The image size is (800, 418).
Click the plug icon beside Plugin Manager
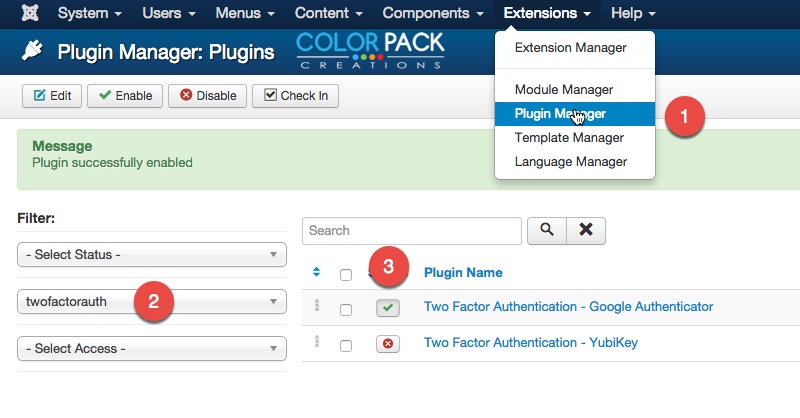coord(32,51)
